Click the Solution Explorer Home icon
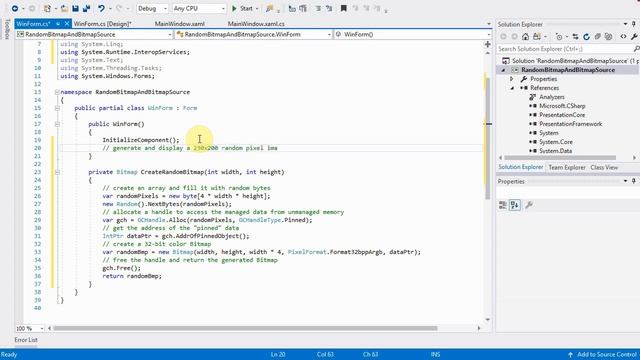 tap(525, 37)
